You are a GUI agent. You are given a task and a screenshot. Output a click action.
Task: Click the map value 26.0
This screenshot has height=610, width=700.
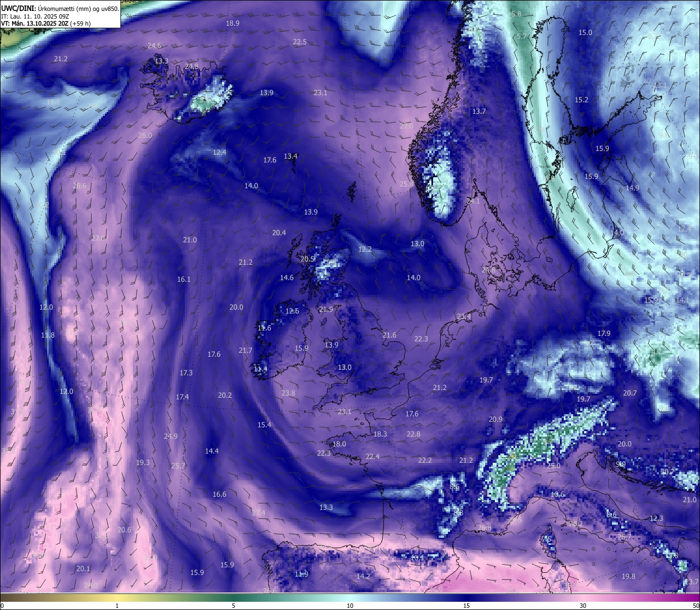(145, 135)
